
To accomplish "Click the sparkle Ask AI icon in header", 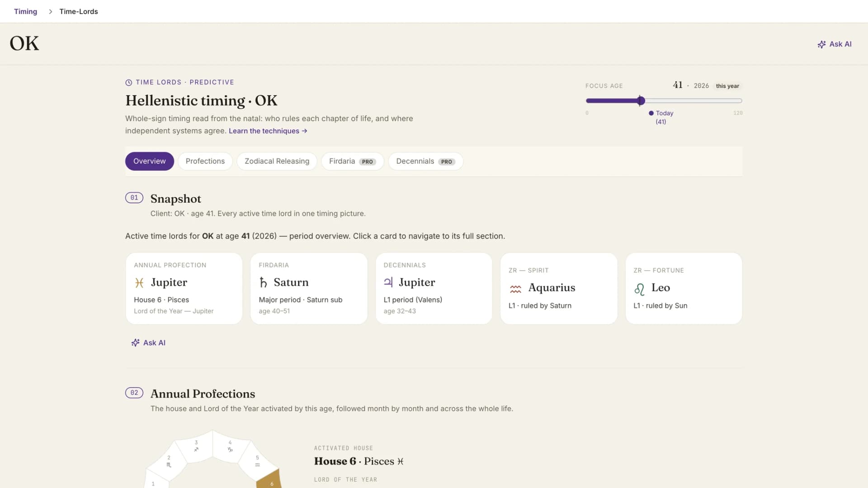I will pyautogui.click(x=821, y=44).
